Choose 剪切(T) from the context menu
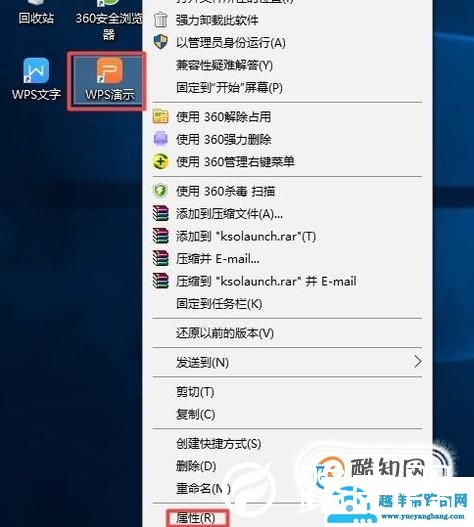474x527 pixels. coord(195,392)
